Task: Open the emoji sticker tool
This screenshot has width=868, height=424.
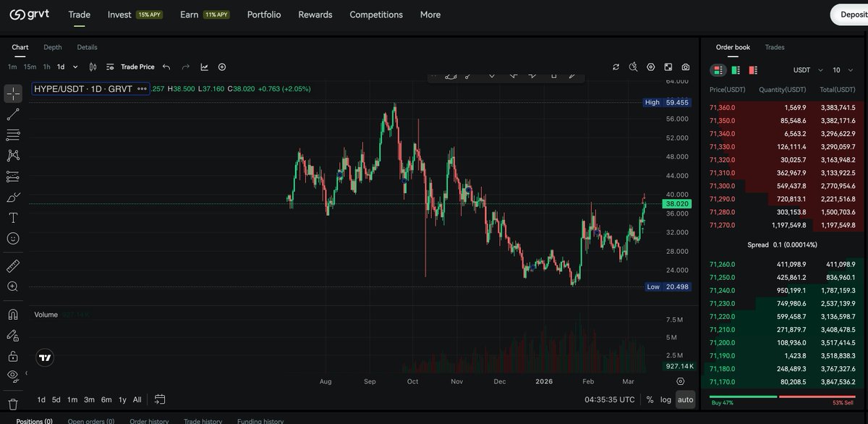Action: coord(13,238)
